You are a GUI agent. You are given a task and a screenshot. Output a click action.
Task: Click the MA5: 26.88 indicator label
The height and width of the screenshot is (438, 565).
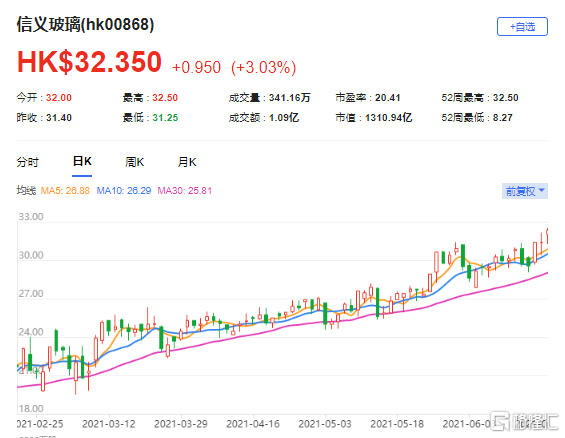pyautogui.click(x=65, y=191)
